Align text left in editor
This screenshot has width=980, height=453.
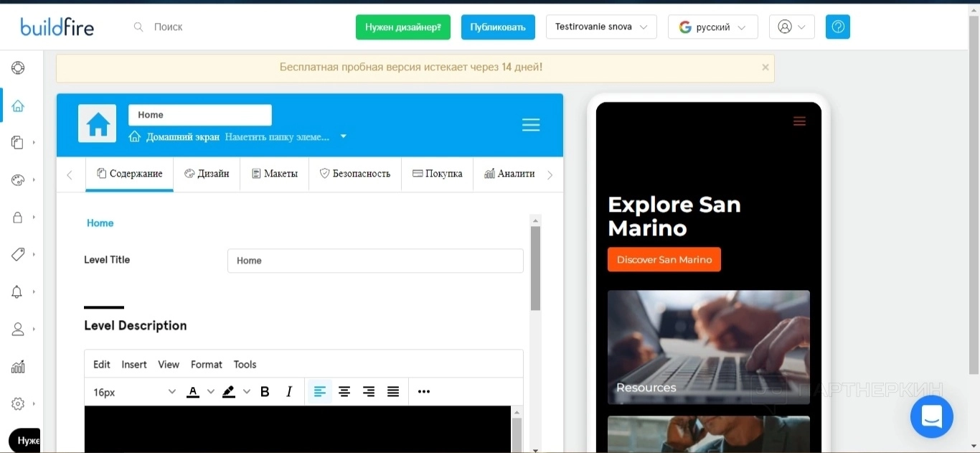coord(320,392)
